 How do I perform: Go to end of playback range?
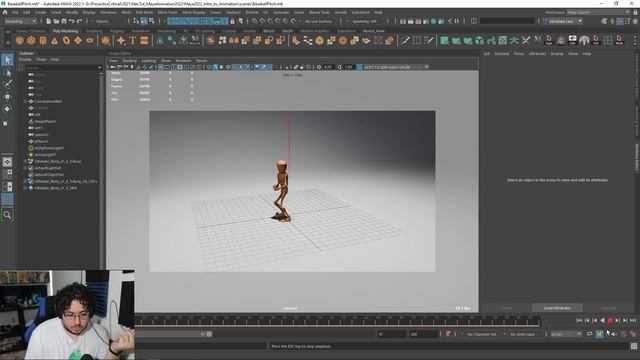633,321
